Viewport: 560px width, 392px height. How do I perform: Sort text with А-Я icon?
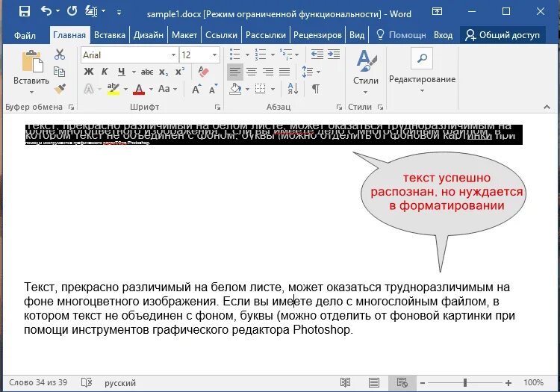(x=293, y=89)
